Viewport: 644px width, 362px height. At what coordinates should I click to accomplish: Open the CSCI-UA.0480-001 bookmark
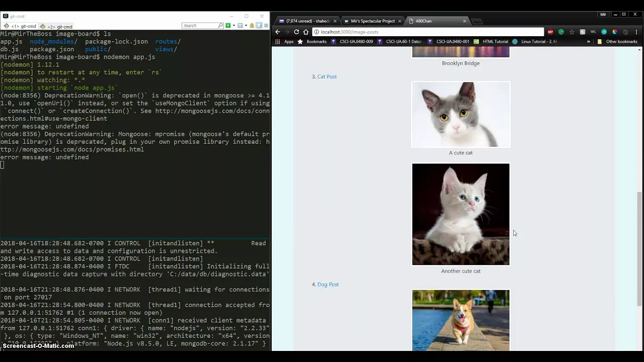[x=449, y=42]
